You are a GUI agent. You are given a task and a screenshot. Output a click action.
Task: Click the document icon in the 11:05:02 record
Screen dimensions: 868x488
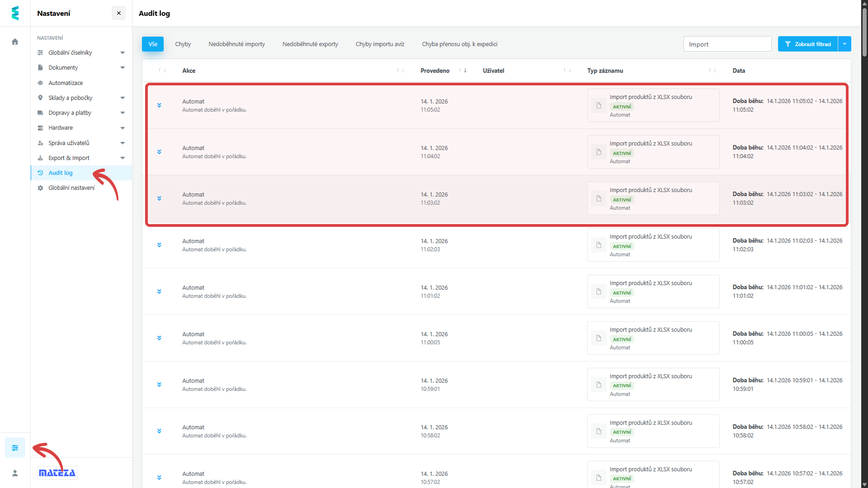click(x=599, y=105)
